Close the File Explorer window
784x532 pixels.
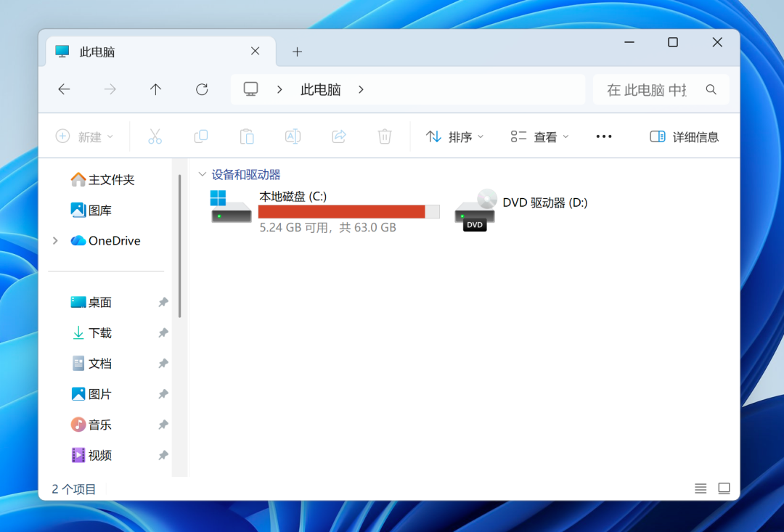[717, 43]
